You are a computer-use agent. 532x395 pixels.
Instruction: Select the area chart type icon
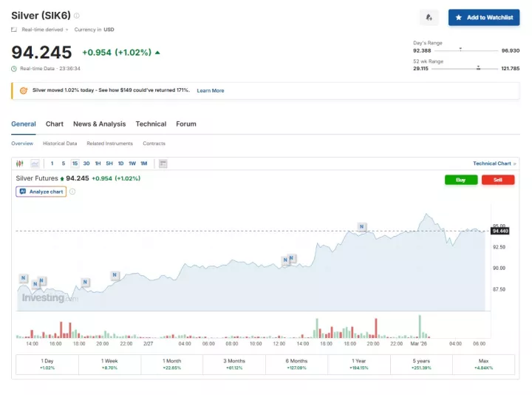[x=35, y=163]
